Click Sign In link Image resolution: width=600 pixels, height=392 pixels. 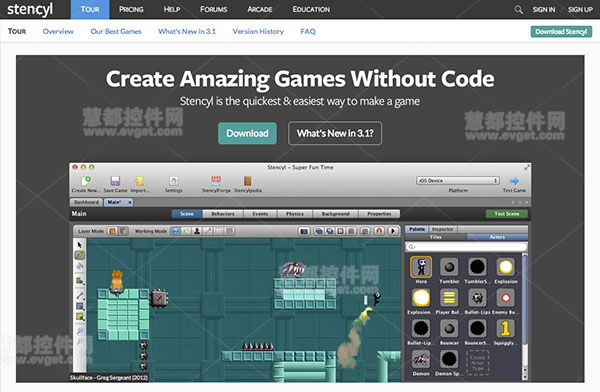click(544, 10)
